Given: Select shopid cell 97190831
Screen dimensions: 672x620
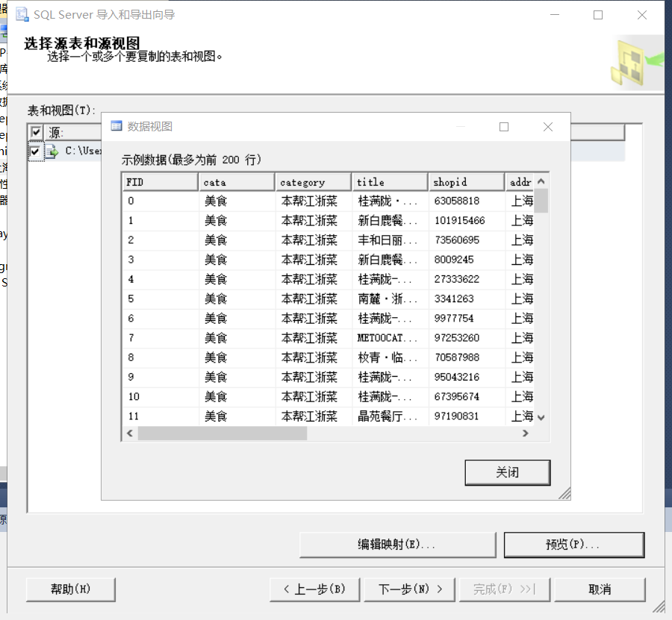Looking at the screenshot, I should coord(467,416).
